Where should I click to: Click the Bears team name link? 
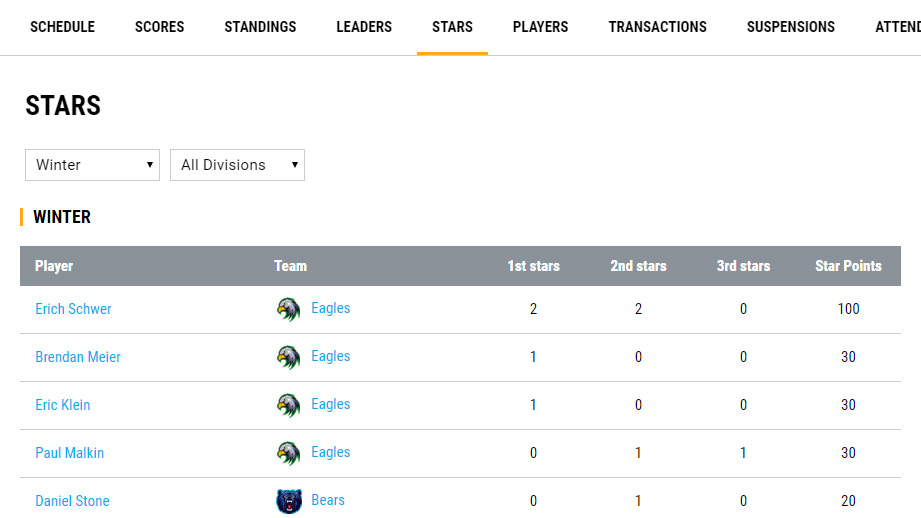[328, 500]
